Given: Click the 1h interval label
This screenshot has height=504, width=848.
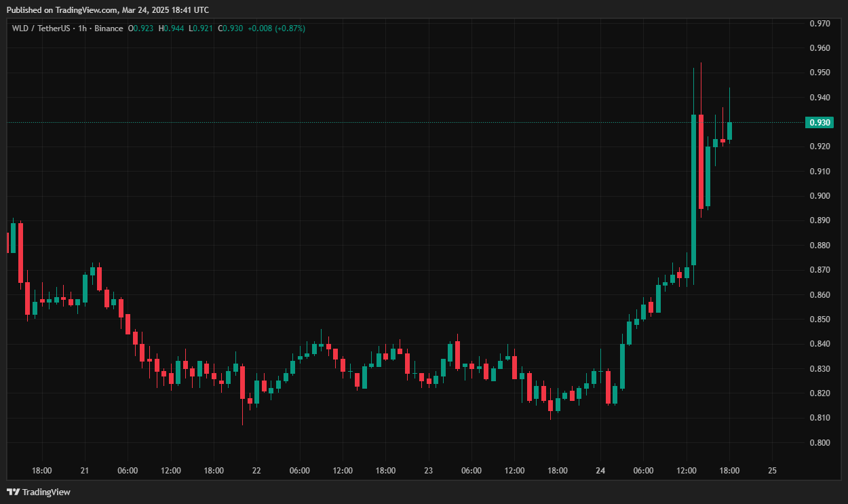Looking at the screenshot, I should click(x=82, y=28).
